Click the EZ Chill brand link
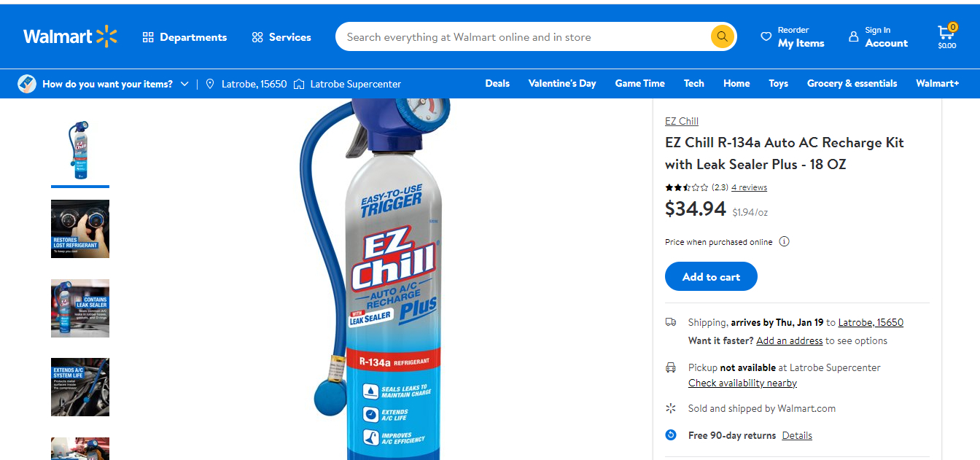Screen dimensions: 980x460 coord(682,121)
